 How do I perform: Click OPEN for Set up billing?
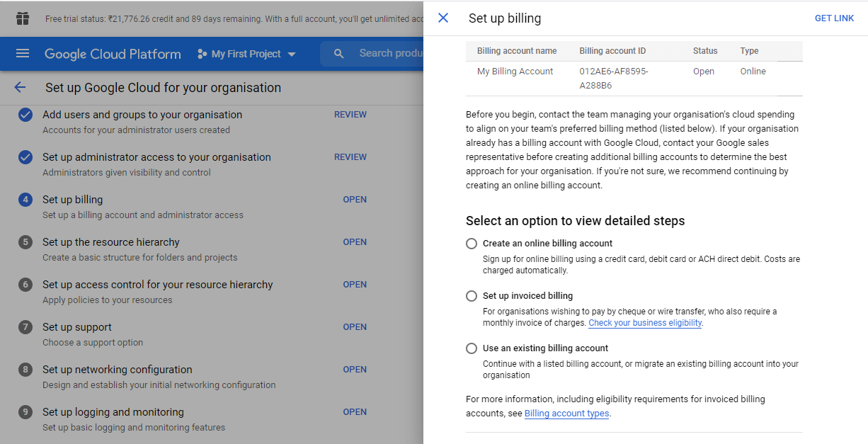355,200
